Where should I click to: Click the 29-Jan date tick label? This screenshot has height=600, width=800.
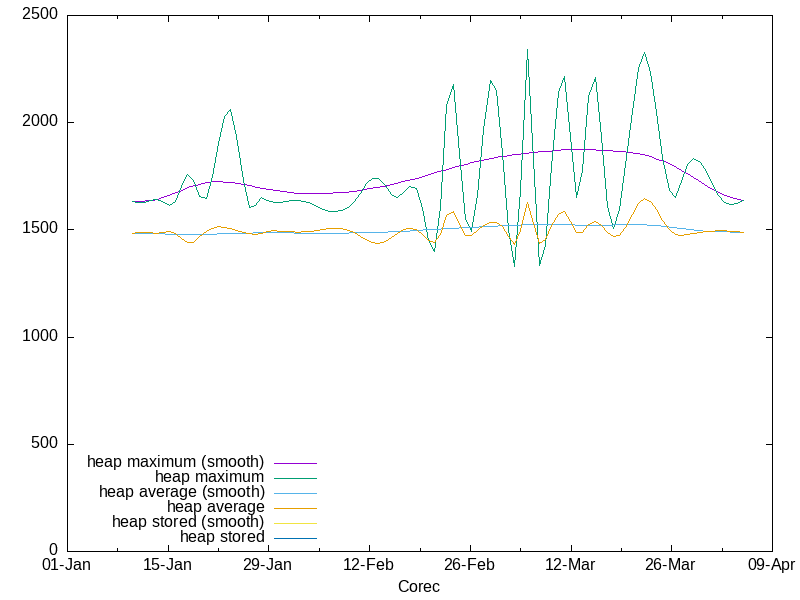[x=268, y=565]
